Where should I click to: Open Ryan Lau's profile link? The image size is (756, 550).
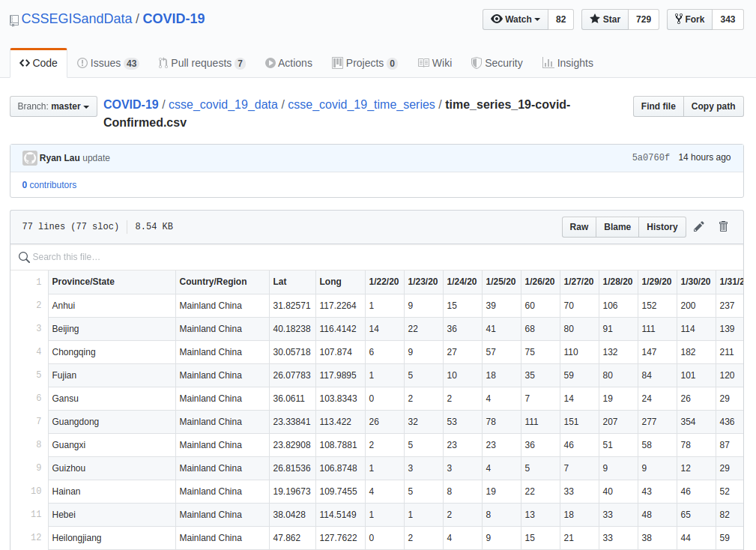60,158
